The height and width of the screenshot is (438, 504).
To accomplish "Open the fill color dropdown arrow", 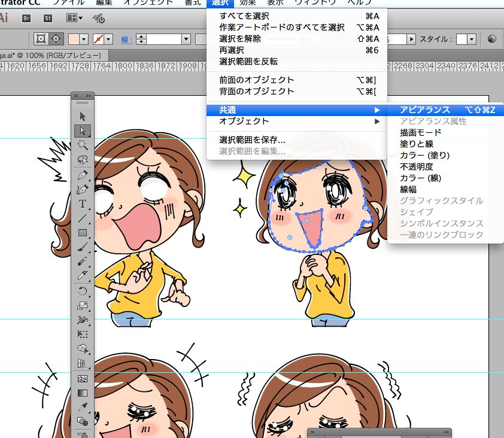I will point(84,39).
